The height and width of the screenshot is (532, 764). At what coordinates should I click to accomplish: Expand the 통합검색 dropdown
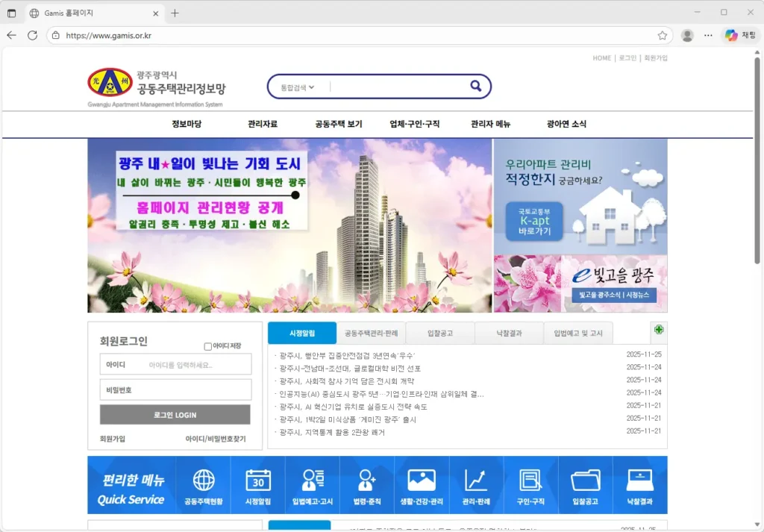(297, 87)
